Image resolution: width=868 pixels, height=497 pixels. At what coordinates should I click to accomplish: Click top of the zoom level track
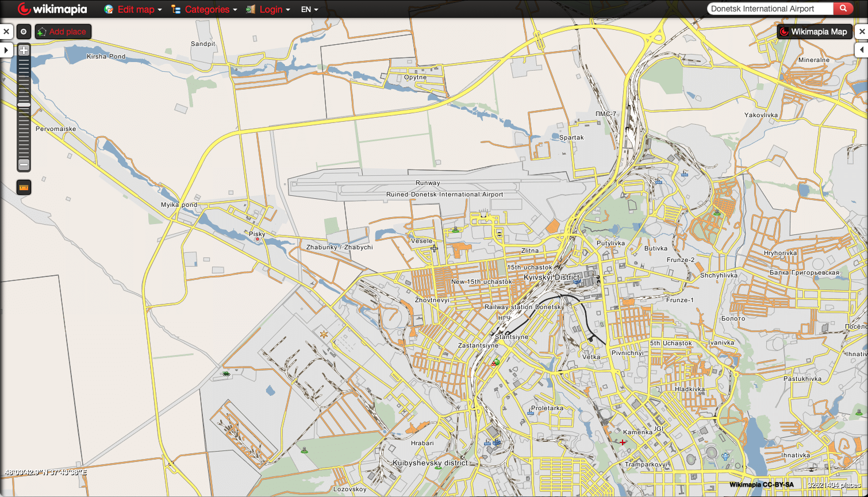tap(24, 59)
